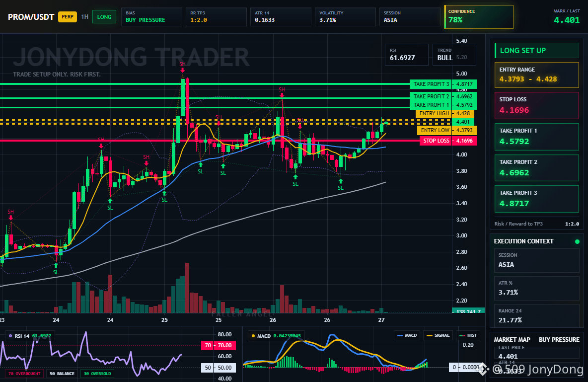
Task: Open the side panel Take Profit 2 card
Action: coord(537,168)
